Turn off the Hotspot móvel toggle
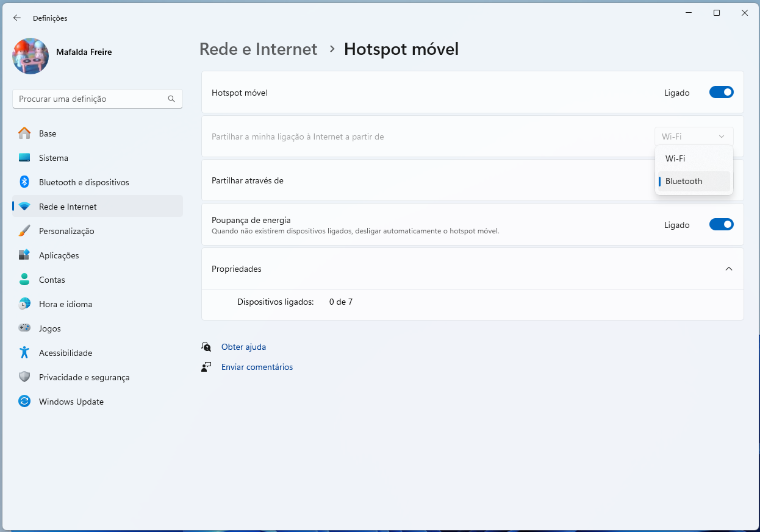 (721, 93)
